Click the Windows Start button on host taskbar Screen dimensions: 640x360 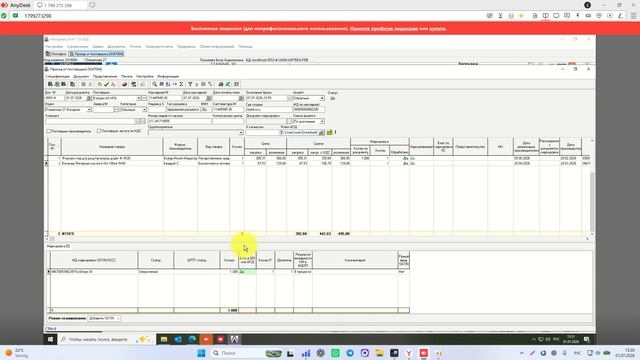[x=201, y=353]
